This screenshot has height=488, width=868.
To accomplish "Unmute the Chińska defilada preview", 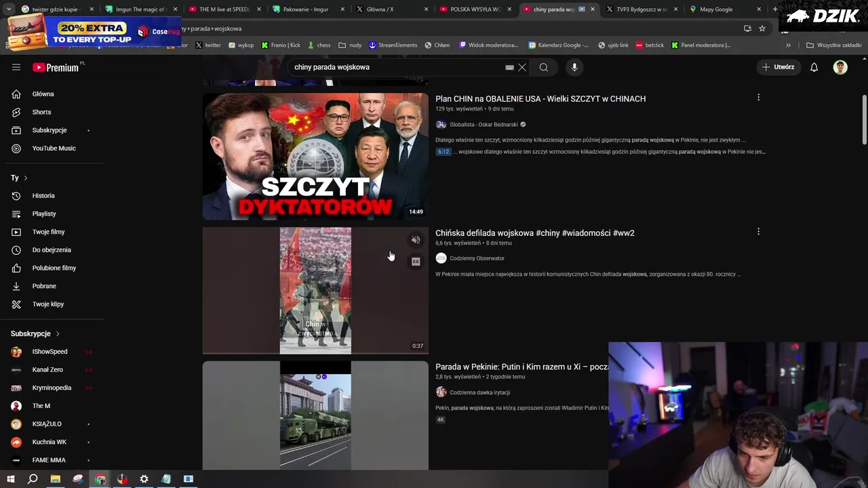I will [416, 240].
